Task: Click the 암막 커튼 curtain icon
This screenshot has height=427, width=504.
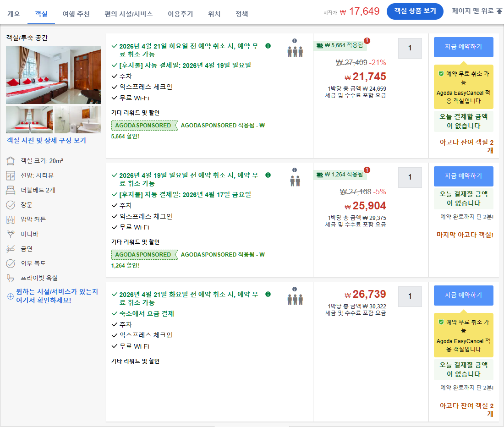Action: click(11, 219)
